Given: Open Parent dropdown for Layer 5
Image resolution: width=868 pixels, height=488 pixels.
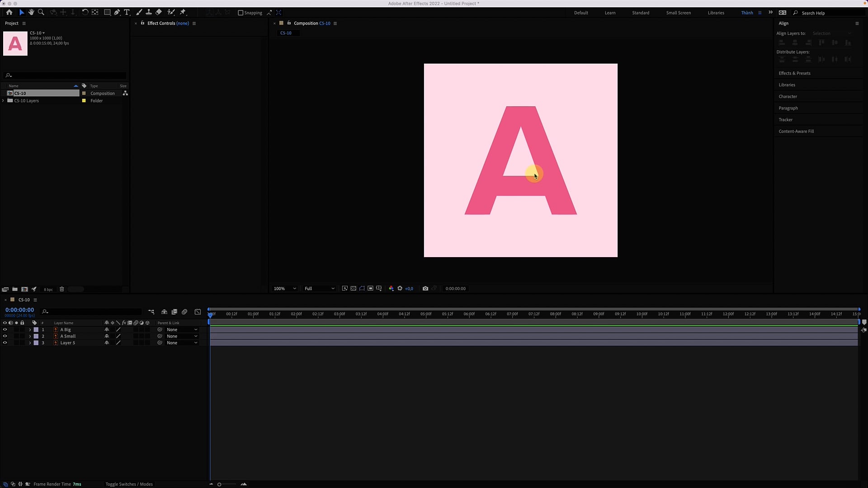Looking at the screenshot, I should 182,343.
